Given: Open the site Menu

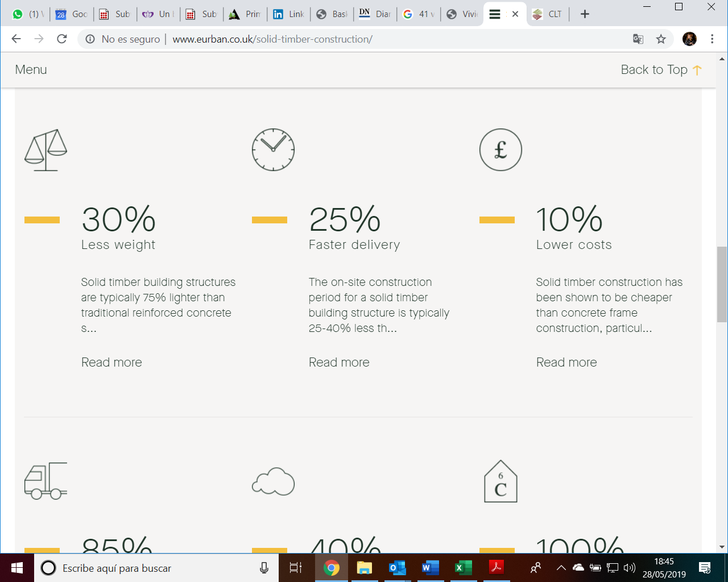Looking at the screenshot, I should pyautogui.click(x=31, y=70).
